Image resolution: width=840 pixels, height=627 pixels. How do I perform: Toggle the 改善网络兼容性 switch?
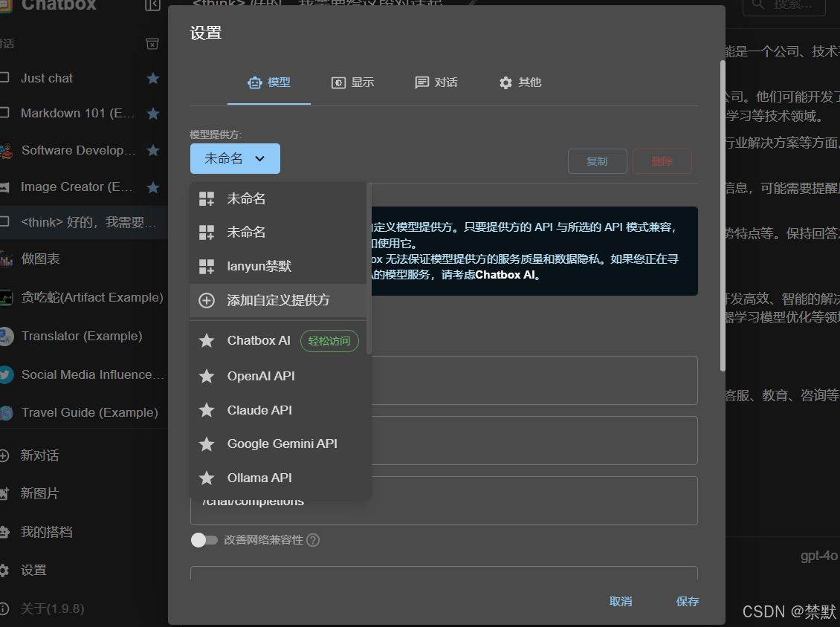click(204, 540)
